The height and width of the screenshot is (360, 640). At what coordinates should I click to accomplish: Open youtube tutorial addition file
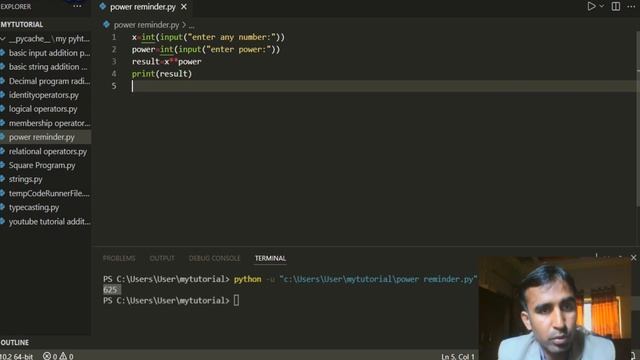pyautogui.click(x=45, y=222)
